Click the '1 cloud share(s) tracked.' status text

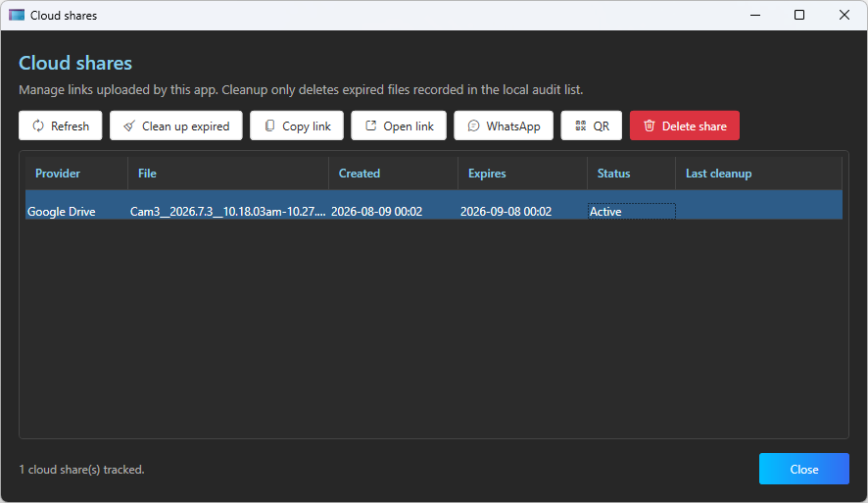click(x=82, y=470)
